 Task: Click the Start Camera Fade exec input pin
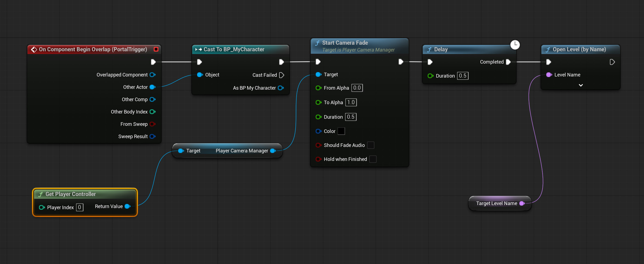click(318, 62)
